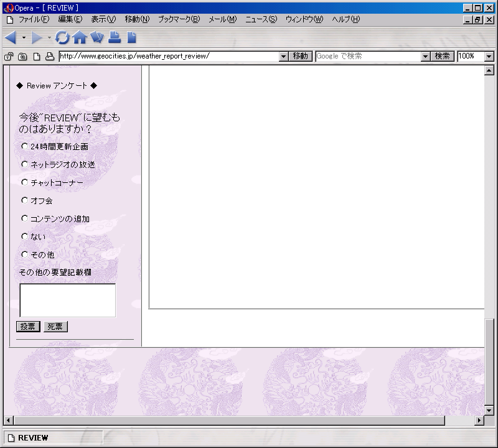498x448 pixels.
Task: Restore the inner REVIEW document window
Action: pos(477,20)
